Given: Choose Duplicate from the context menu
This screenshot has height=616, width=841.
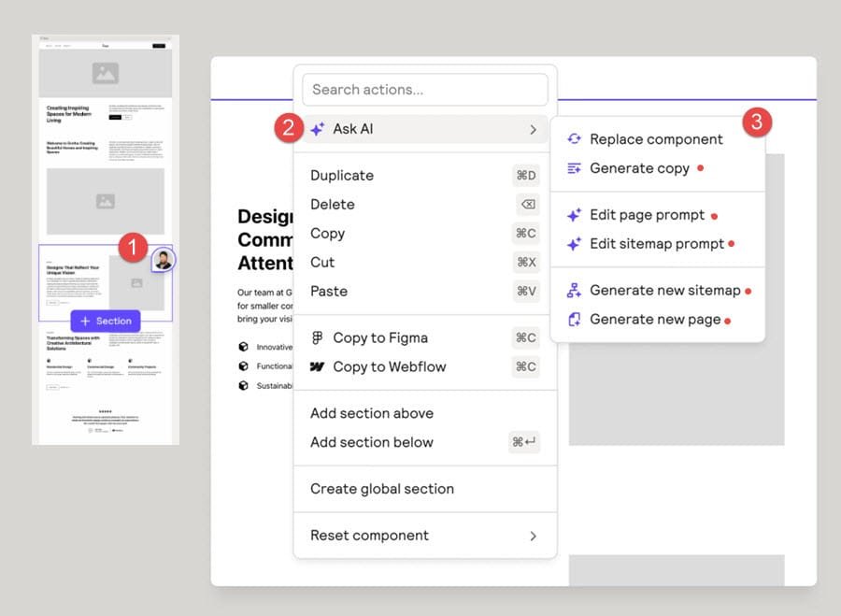Looking at the screenshot, I should (x=425, y=176).
